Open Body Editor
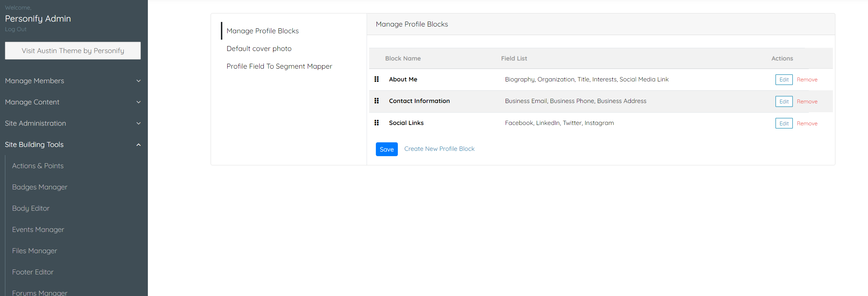Screen dimensions: 868x296 (x=31, y=208)
